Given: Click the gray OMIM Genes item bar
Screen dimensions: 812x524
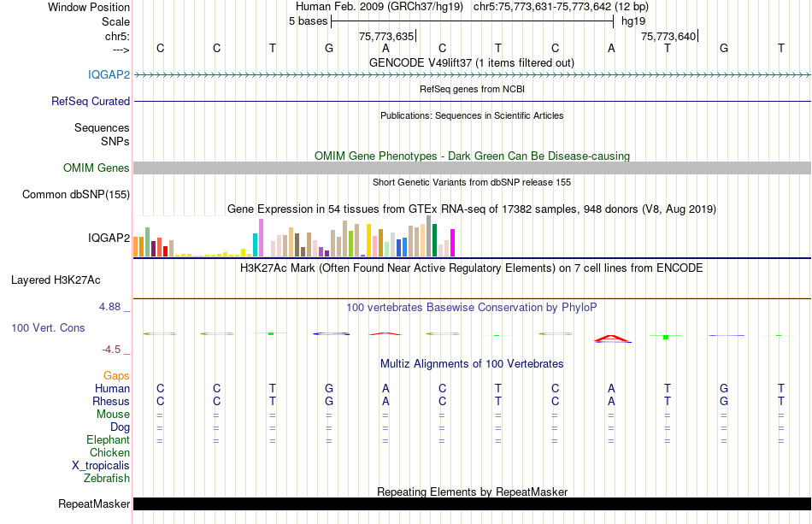Looking at the screenshot, I should coord(473,168).
